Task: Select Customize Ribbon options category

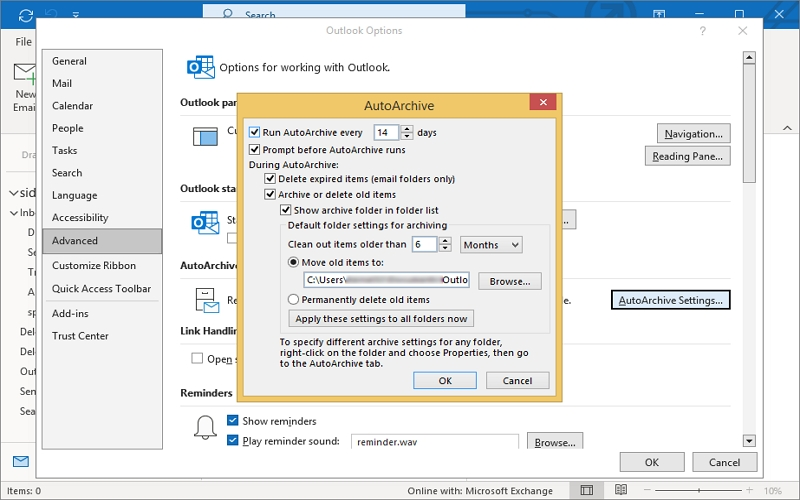Action: pos(102,266)
